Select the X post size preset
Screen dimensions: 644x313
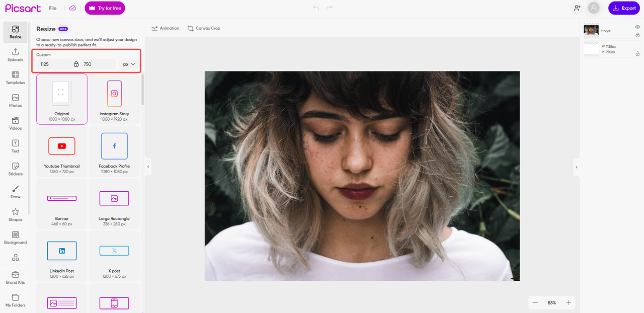(x=114, y=256)
